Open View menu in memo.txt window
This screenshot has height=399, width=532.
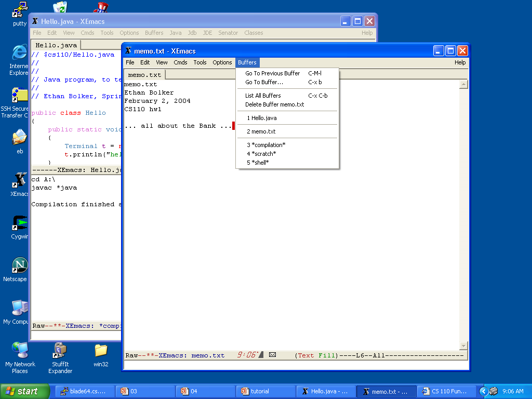(x=162, y=62)
